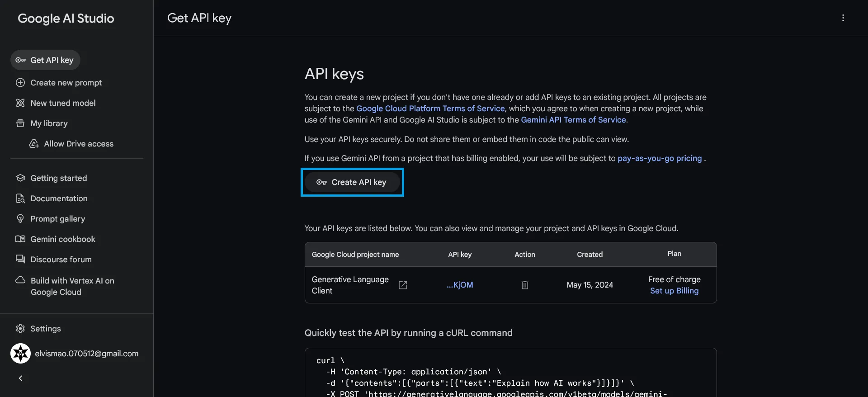This screenshot has width=868, height=397.
Task: Open Gemini API Terms of Service link
Action: tap(573, 120)
